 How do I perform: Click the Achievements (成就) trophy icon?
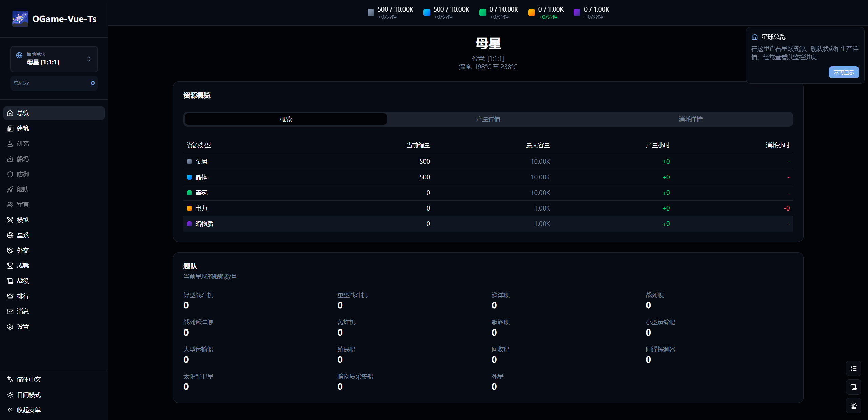(x=10, y=266)
